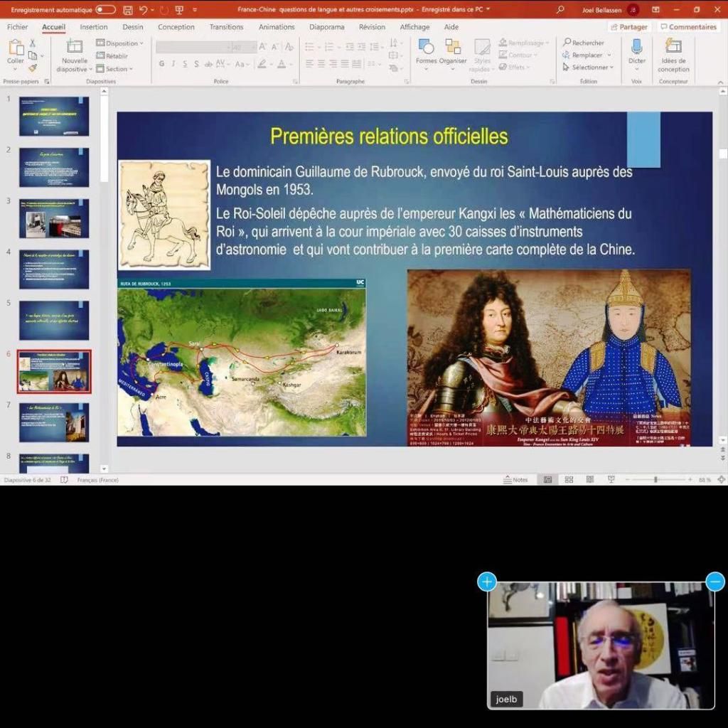
Task: Expand the Disposition dropdown
Action: (x=120, y=43)
